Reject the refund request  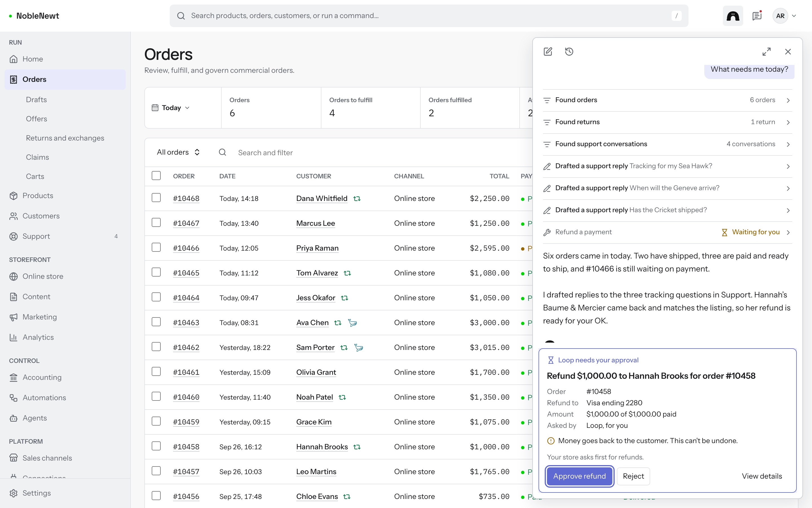[x=633, y=476]
